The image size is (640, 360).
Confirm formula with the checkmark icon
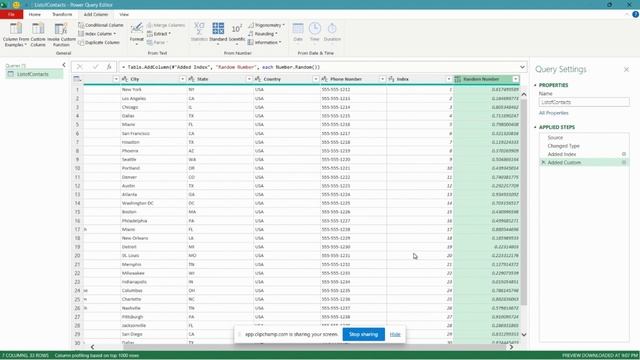point(96,67)
